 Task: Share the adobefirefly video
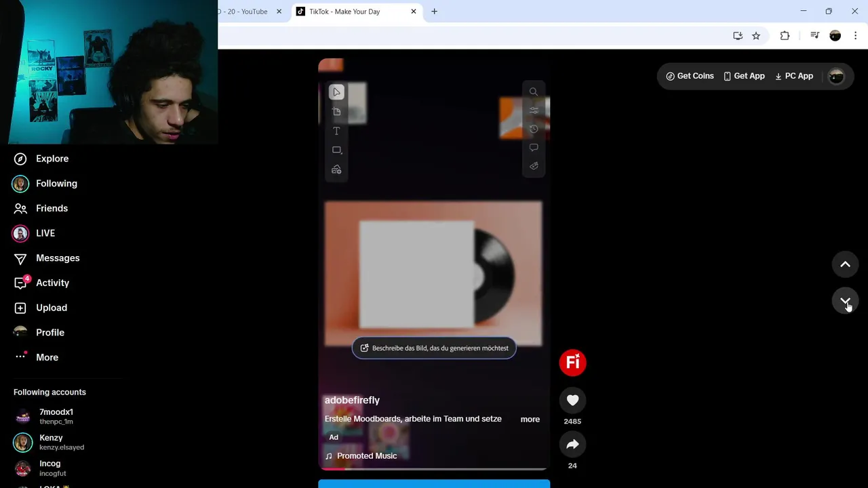pyautogui.click(x=572, y=445)
